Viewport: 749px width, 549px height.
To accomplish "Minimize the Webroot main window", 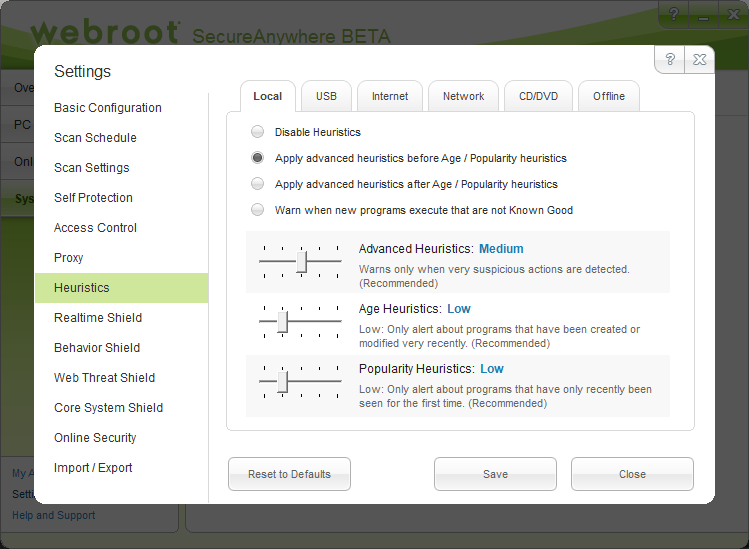I will click(x=703, y=15).
